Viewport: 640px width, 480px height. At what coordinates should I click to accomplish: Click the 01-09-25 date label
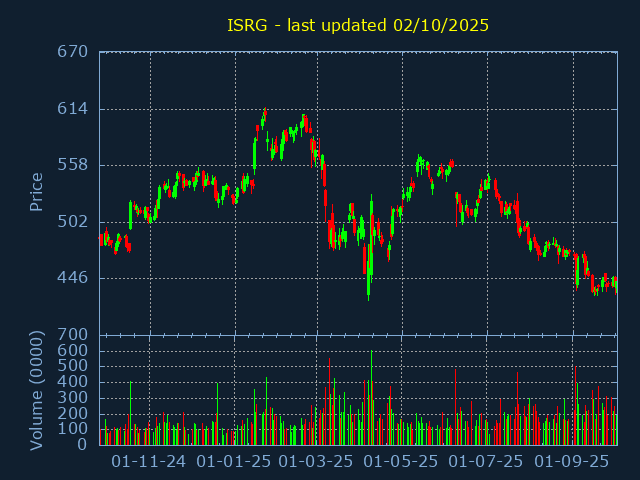571,461
